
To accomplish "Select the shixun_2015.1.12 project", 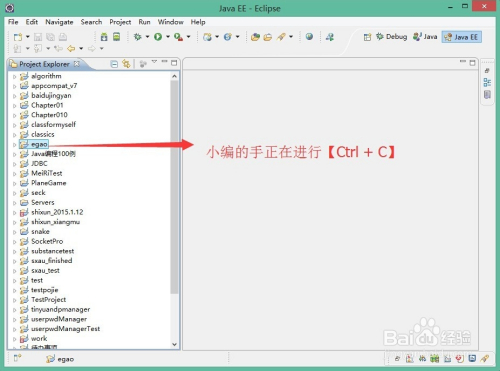I will (57, 212).
